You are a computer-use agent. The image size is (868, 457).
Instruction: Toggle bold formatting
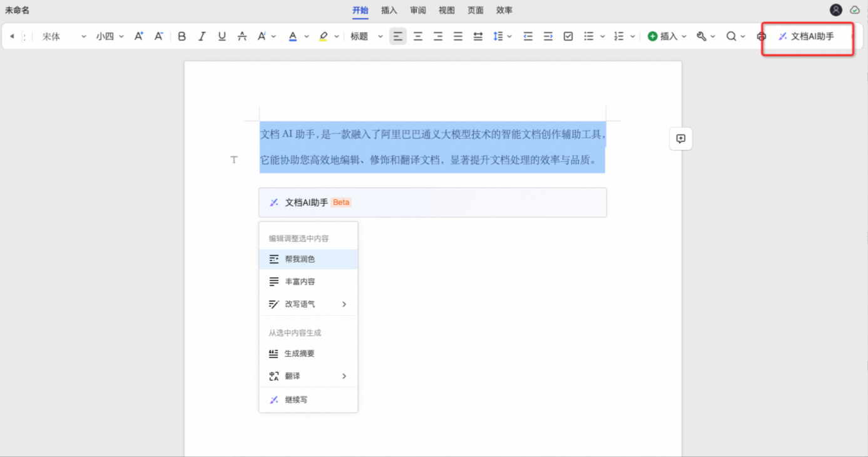click(182, 36)
